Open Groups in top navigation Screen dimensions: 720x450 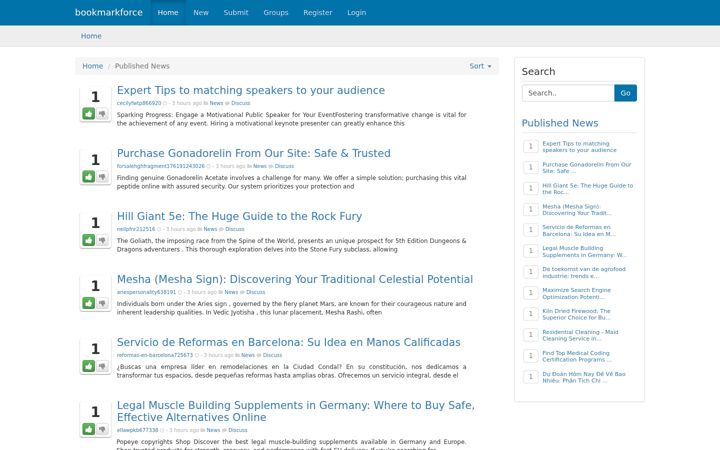(x=276, y=12)
